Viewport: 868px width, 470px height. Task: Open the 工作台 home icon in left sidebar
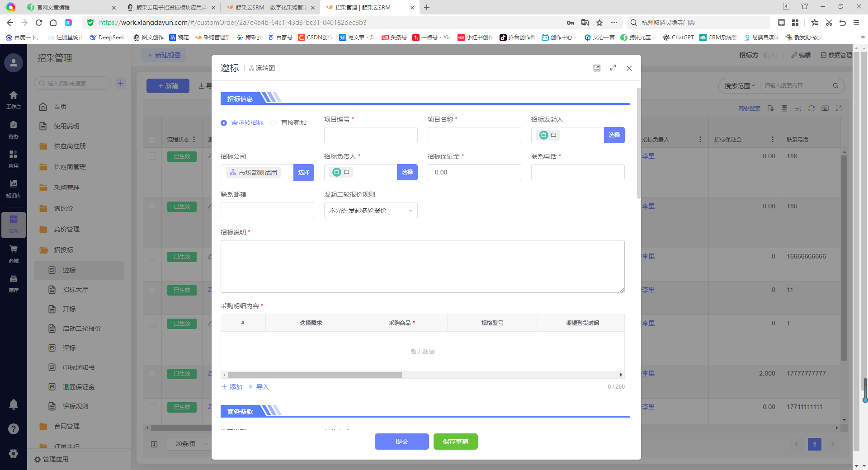coord(14,99)
